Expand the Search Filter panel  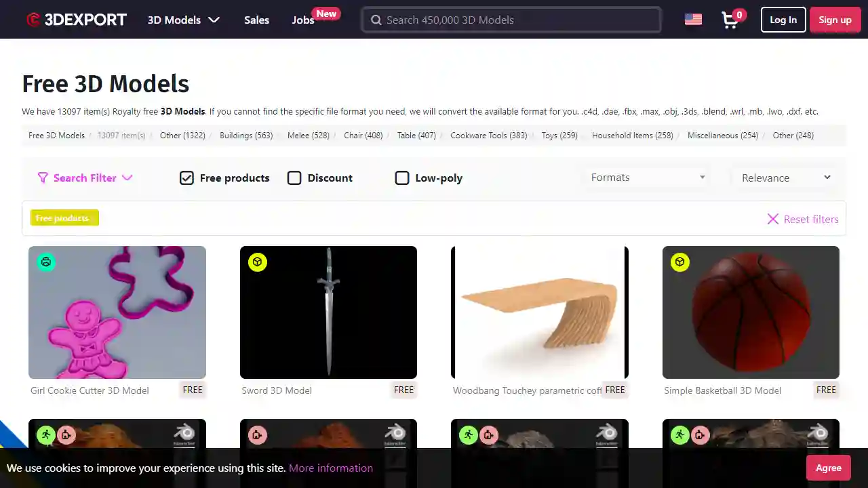pos(85,178)
